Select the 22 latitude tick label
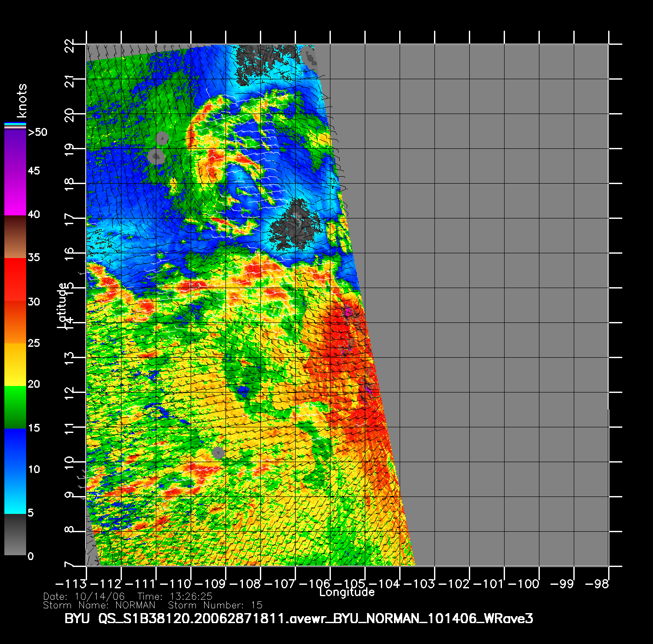The width and height of the screenshot is (653, 644). [x=69, y=45]
